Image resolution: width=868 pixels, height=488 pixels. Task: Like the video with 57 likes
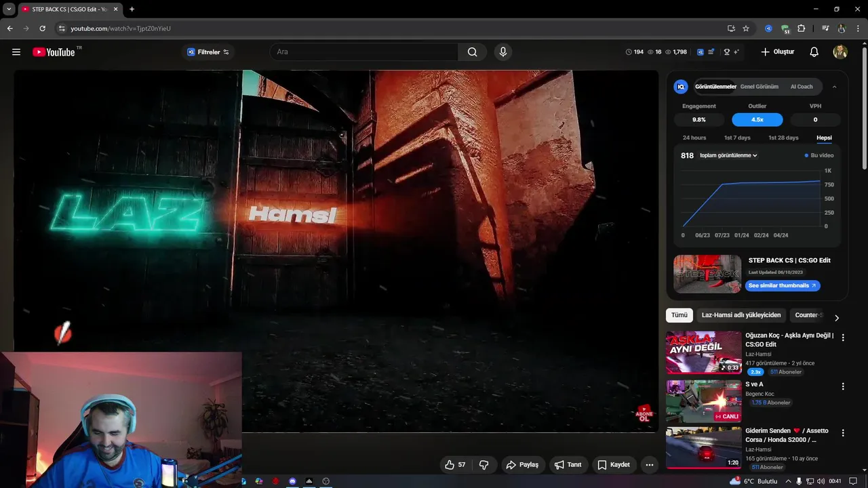(x=455, y=465)
